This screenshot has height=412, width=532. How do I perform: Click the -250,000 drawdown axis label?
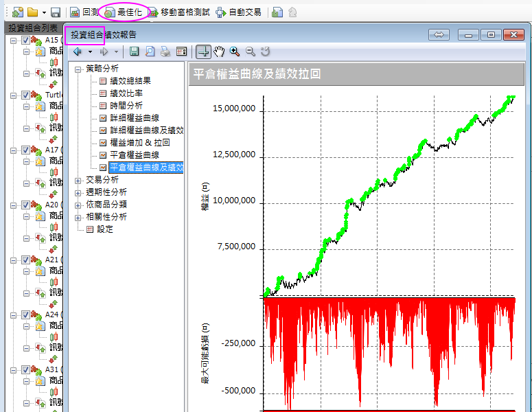tap(238, 343)
